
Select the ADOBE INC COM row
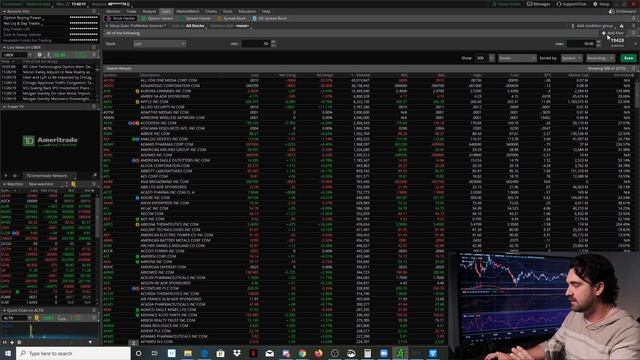369,198
